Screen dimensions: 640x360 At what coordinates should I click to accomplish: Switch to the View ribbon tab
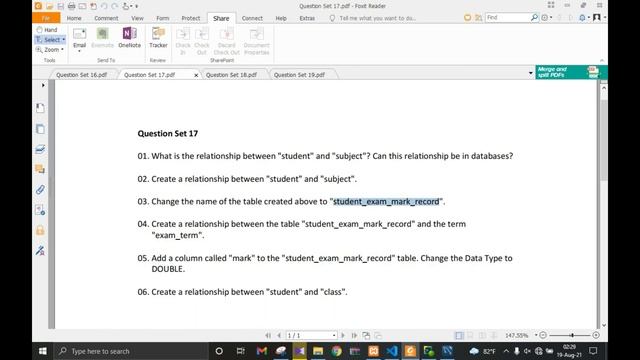coord(137,18)
